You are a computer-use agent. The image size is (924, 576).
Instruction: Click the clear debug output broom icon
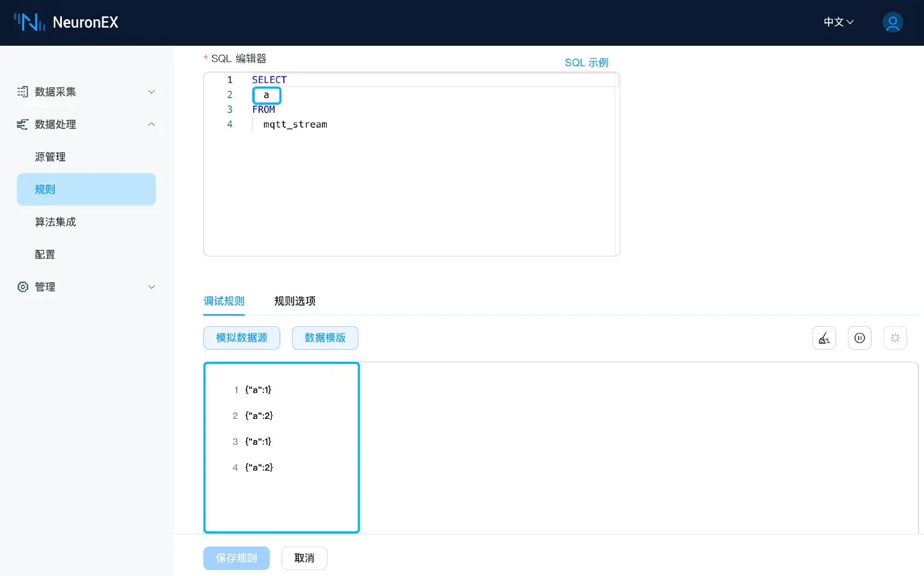click(x=824, y=338)
